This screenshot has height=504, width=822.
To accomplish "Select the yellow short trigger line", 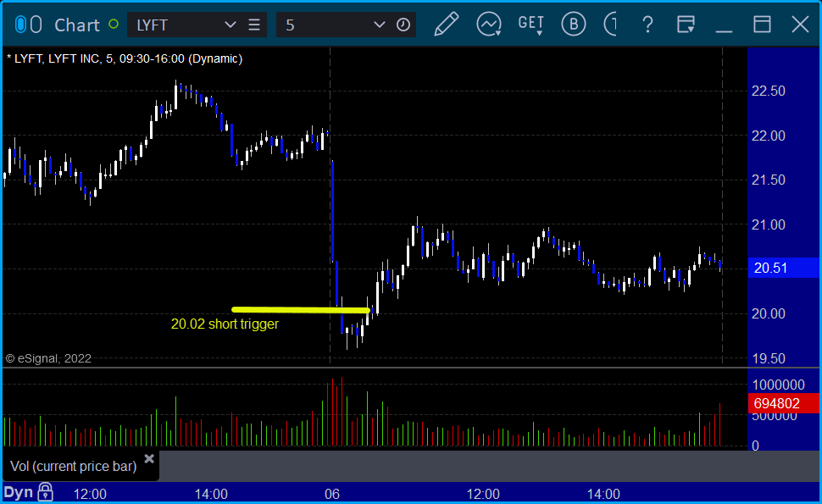I will [x=301, y=310].
